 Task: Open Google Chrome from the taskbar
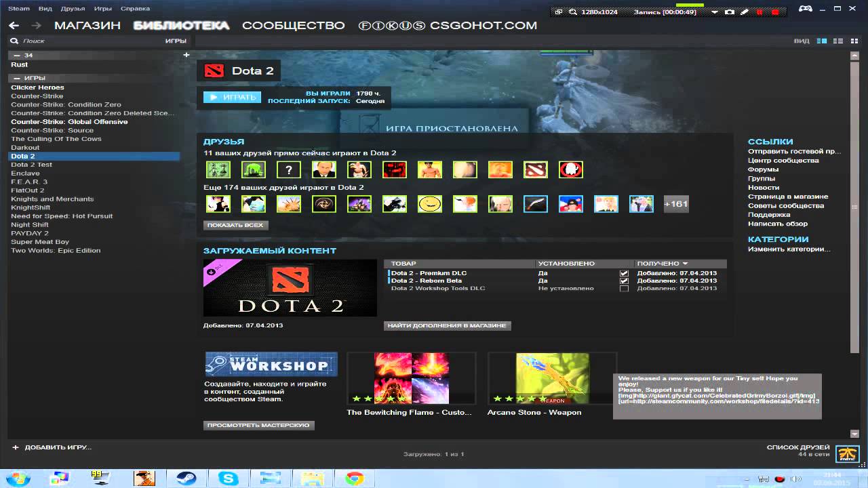[355, 479]
